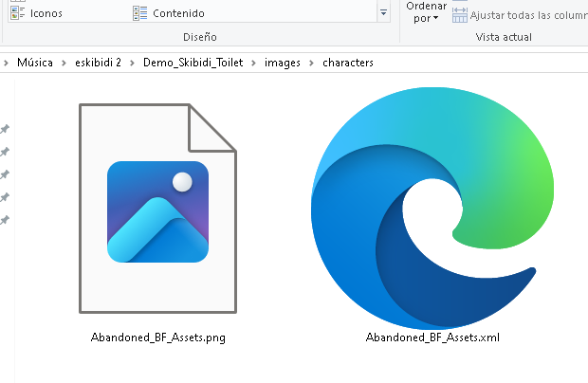Go to Demo_Skibidi_Toilet breadcrumb folder
The width and height of the screenshot is (588, 383).
[x=193, y=63]
